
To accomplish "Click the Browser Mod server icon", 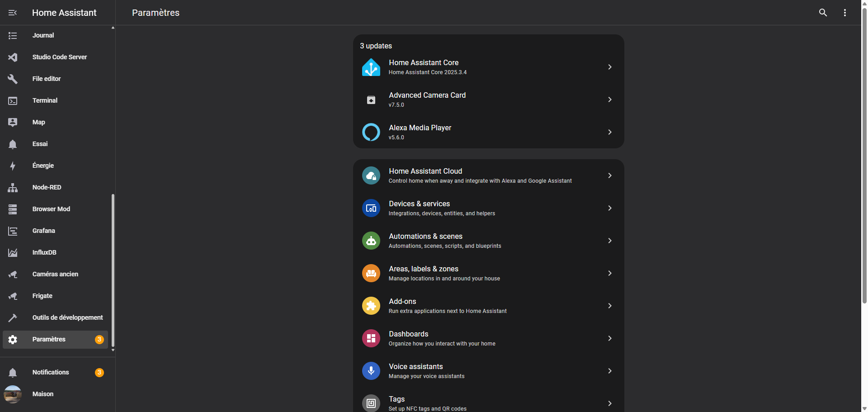I will point(13,209).
